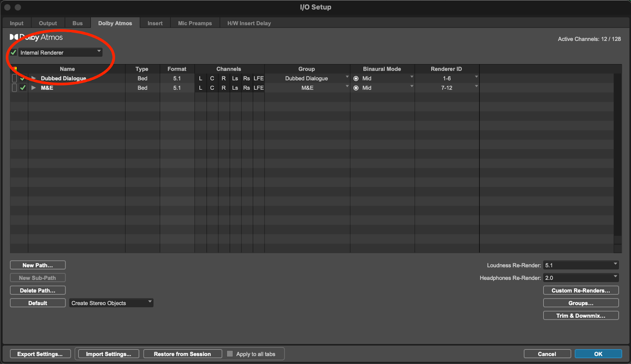Click the Dubbed Dialogue binaural Mid icon
Screen dimensions: 631x364
tap(356, 78)
